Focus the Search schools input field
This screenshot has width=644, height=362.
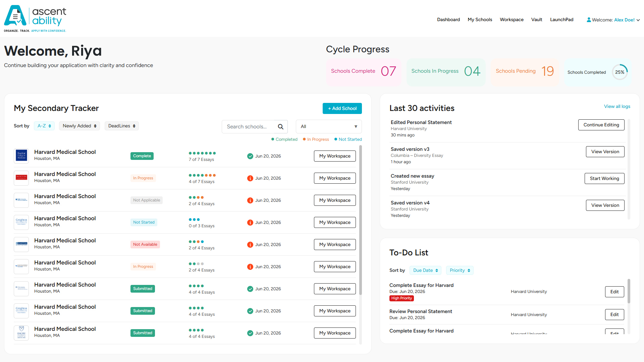point(248,127)
